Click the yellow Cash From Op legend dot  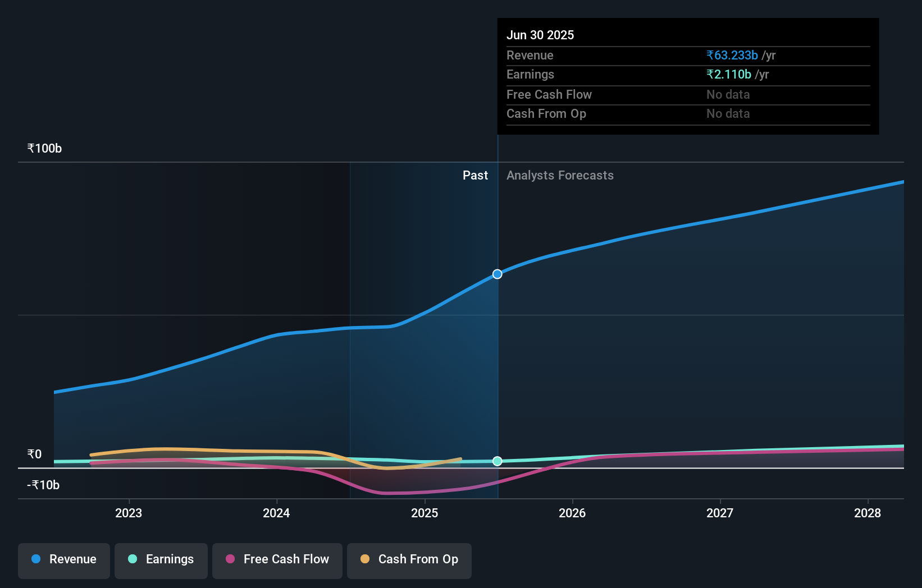tap(365, 559)
